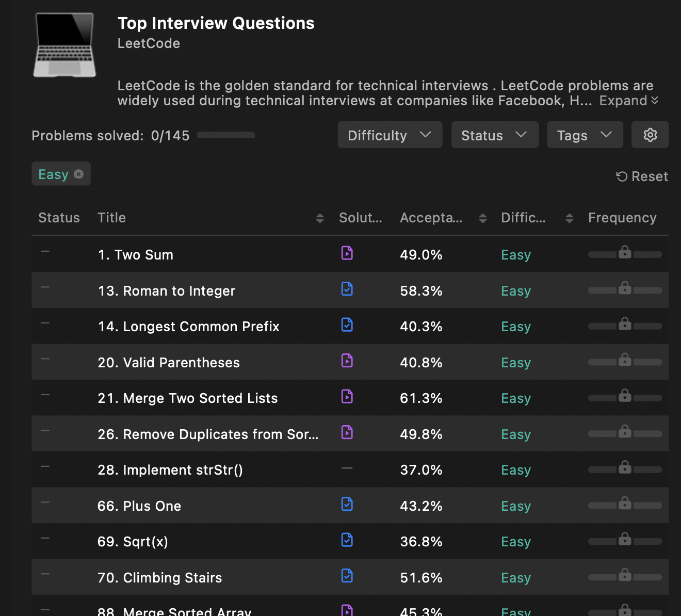Open the Plus One problem
Screen dimensions: 681x616
[x=139, y=506]
